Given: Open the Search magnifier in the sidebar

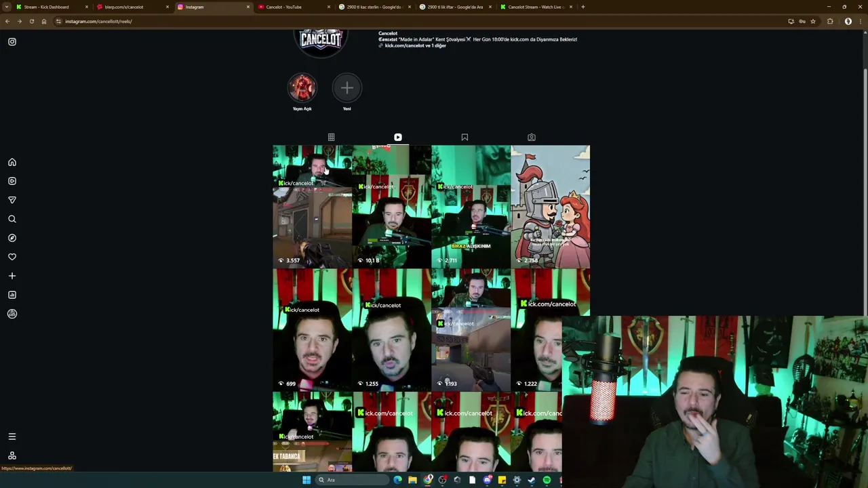Looking at the screenshot, I should click(x=12, y=219).
